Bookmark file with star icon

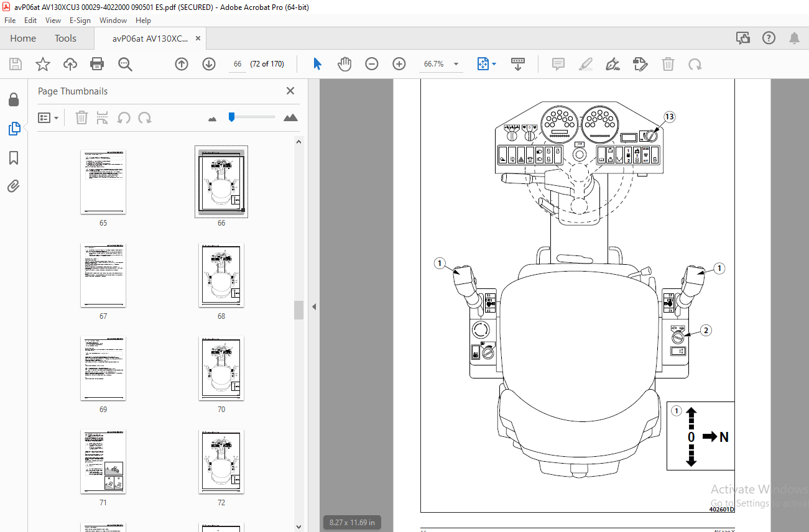coord(42,64)
